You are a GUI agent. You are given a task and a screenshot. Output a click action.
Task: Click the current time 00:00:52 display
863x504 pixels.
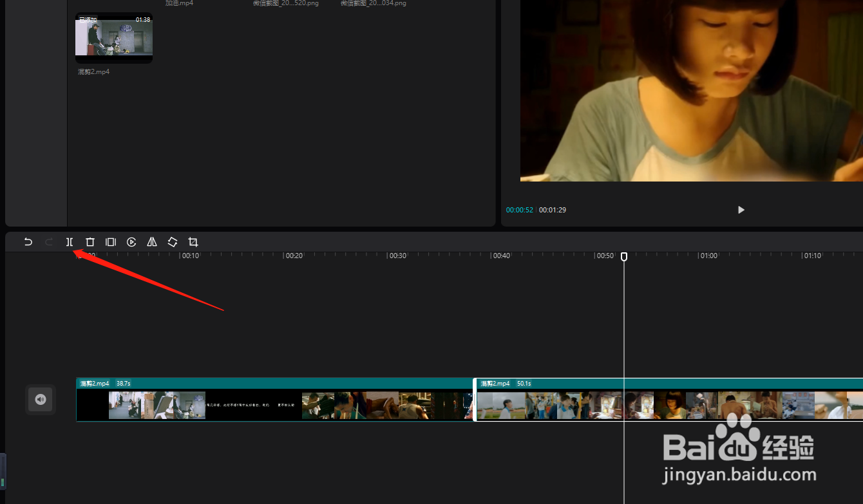pos(520,210)
